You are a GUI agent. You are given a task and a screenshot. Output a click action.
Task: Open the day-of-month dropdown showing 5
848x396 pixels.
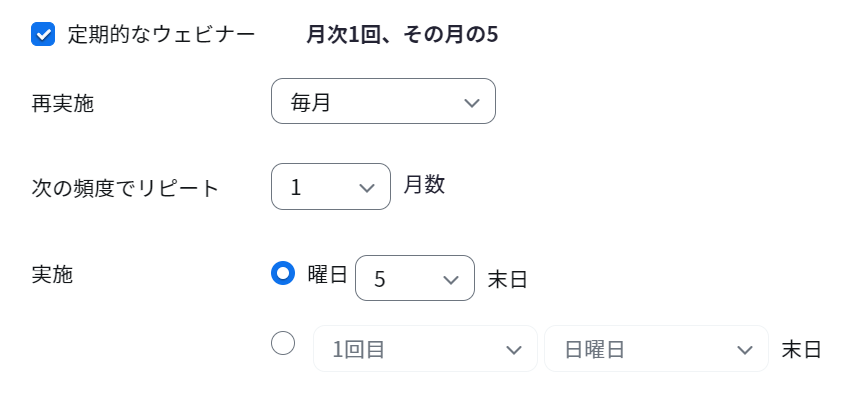415,278
